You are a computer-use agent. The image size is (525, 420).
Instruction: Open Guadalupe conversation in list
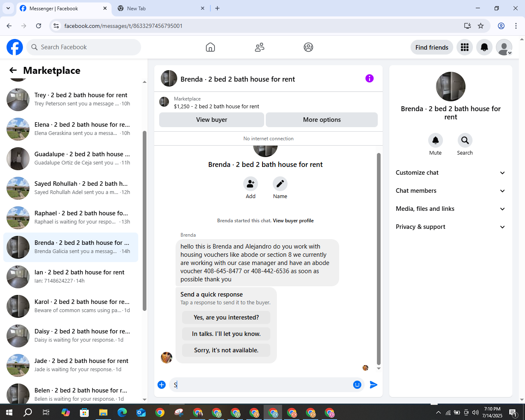pos(71,158)
